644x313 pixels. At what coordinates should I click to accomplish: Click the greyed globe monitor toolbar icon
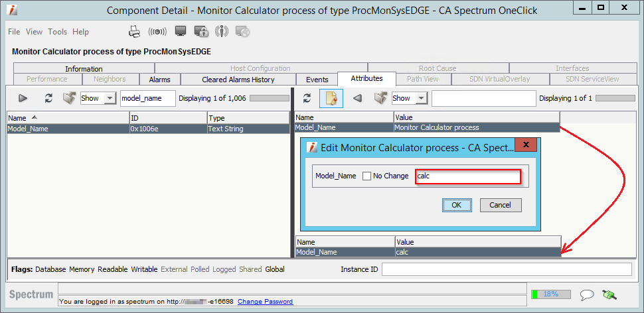242,32
